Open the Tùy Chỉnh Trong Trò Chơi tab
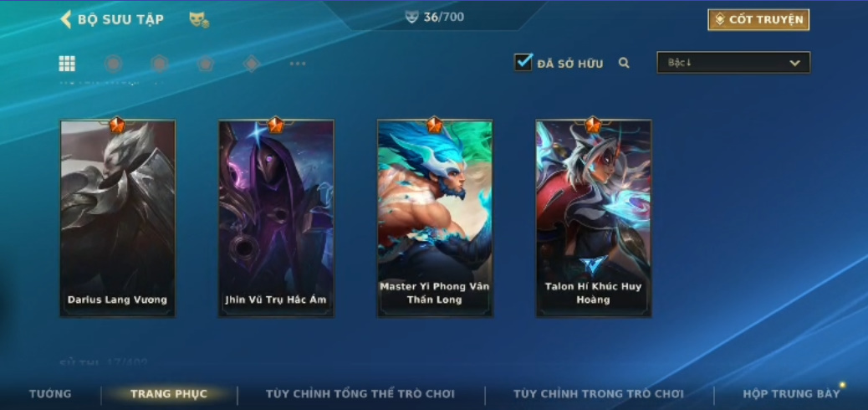Screen dimensions: 868x410 (599, 394)
